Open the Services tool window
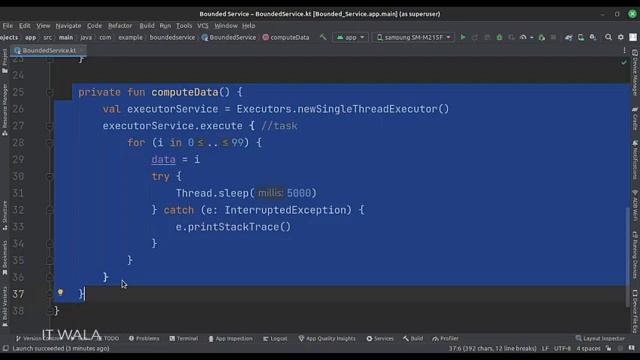Image resolution: width=640 pixels, height=360 pixels. (380, 338)
